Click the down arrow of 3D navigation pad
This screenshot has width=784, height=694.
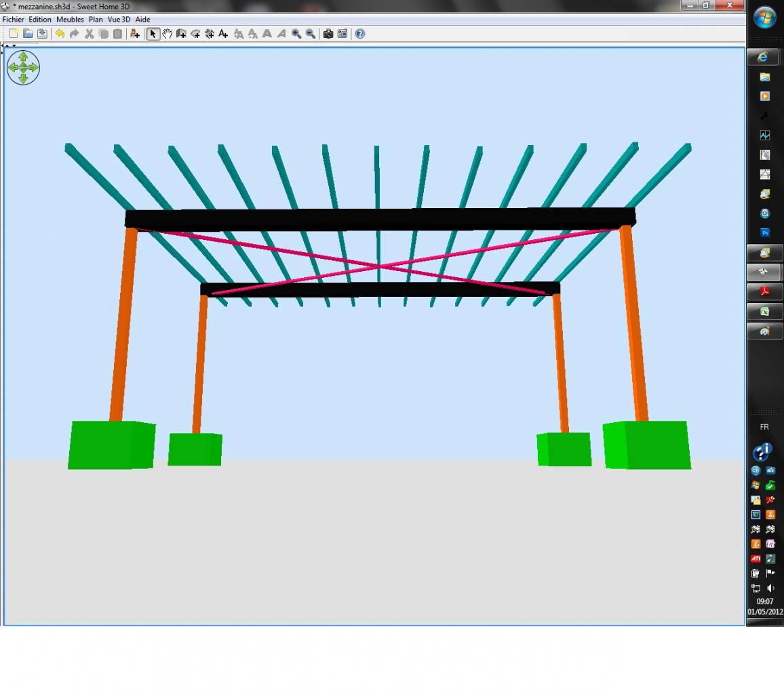[x=23, y=79]
